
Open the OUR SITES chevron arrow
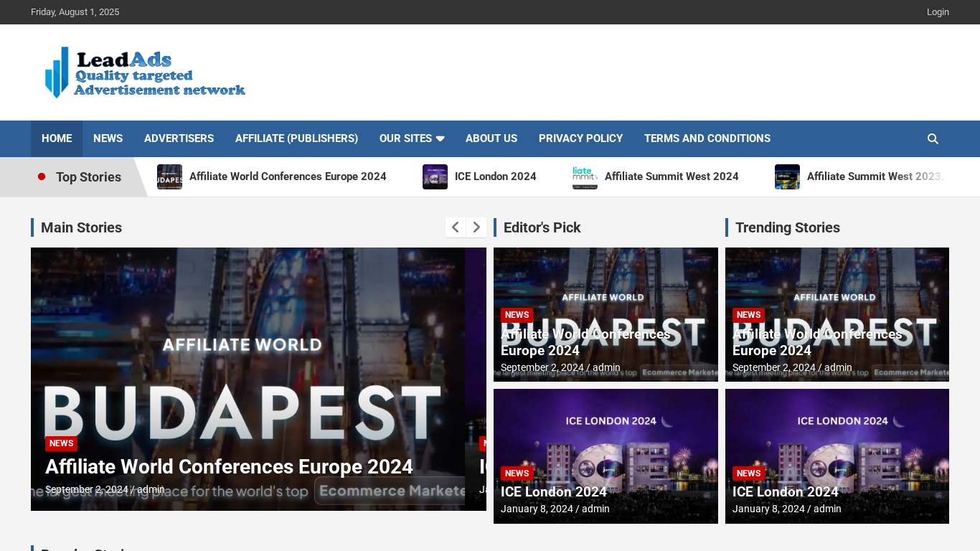tap(440, 138)
